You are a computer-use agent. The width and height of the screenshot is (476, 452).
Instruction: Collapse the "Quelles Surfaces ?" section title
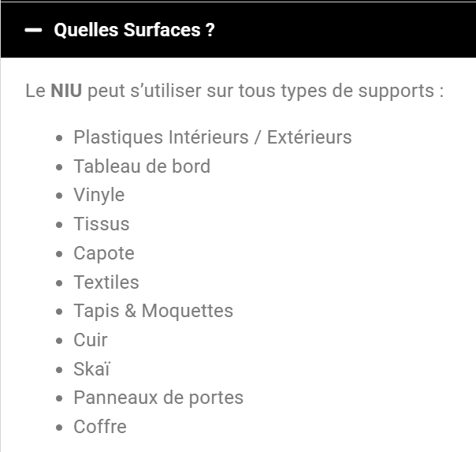tap(134, 30)
